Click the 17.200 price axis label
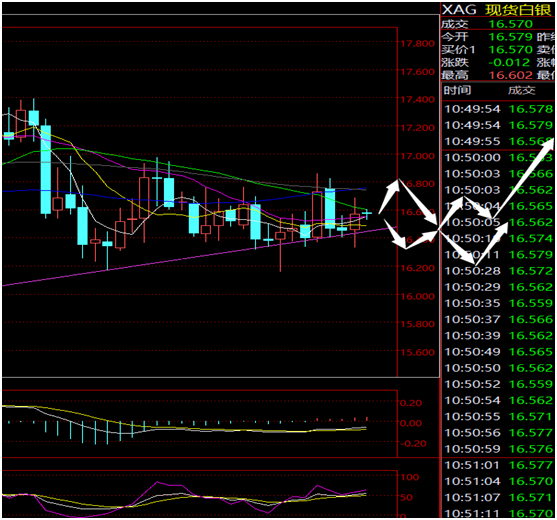Screen dimensions: 557x520 [x=418, y=128]
